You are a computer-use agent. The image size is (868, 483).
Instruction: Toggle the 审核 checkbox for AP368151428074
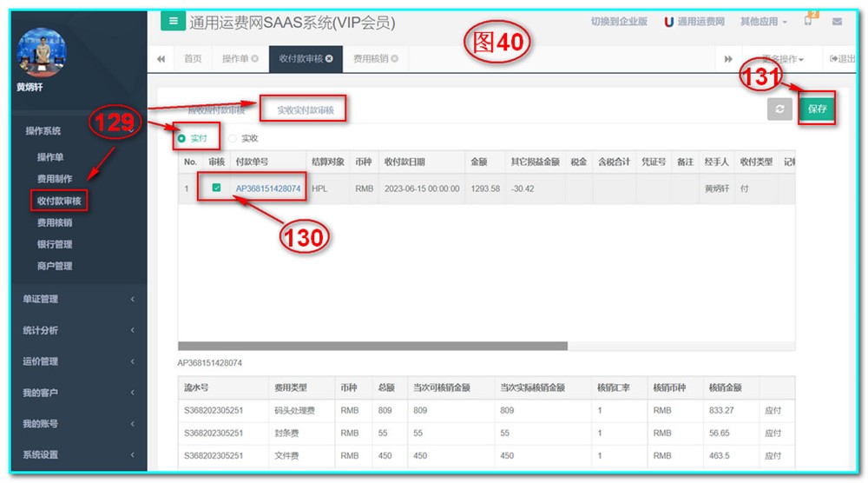[216, 188]
